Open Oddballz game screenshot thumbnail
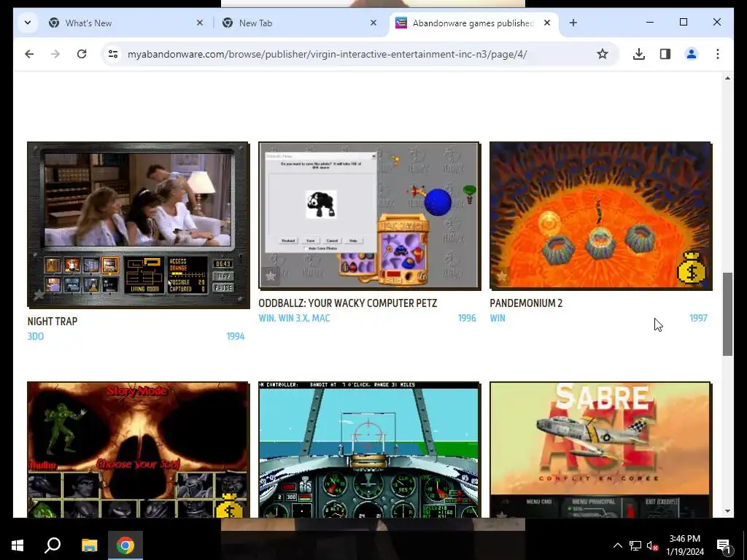Viewport: 747px width, 560px height. pyautogui.click(x=369, y=216)
